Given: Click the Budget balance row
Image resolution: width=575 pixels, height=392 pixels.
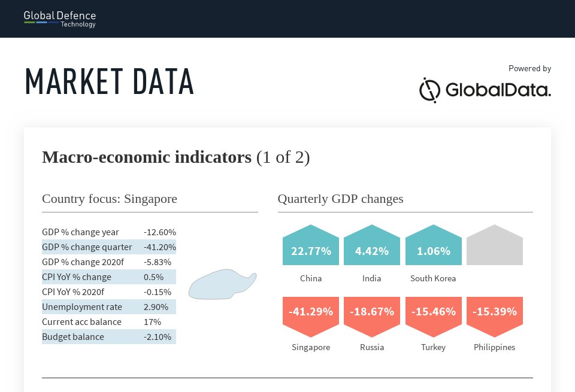Looking at the screenshot, I should point(109,337).
